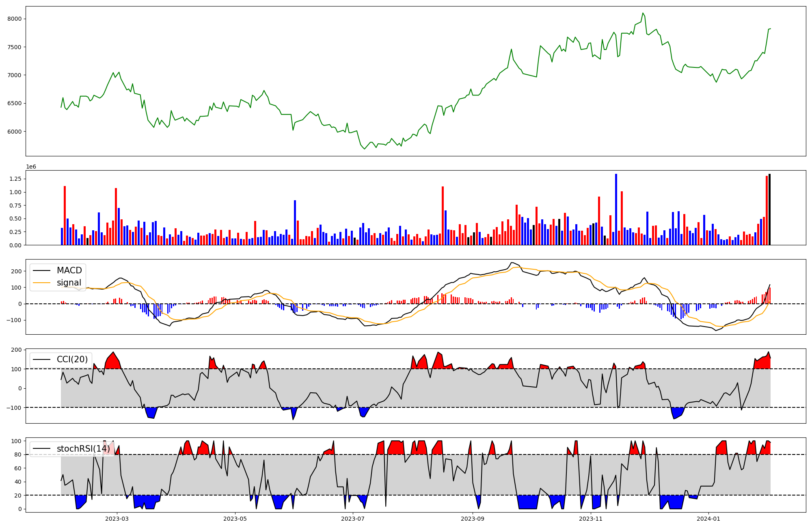
Task: Click the 2023-11 x-axis date label
Action: tap(590, 519)
